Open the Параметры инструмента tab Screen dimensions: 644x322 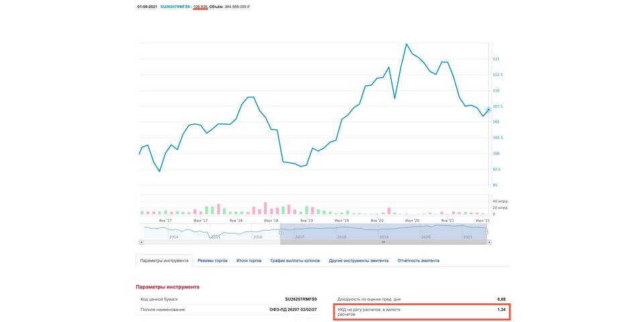click(x=164, y=260)
